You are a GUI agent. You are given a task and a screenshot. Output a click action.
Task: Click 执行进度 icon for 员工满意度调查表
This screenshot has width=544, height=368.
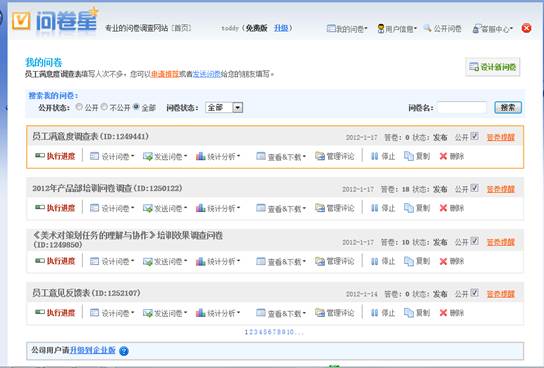[40, 156]
